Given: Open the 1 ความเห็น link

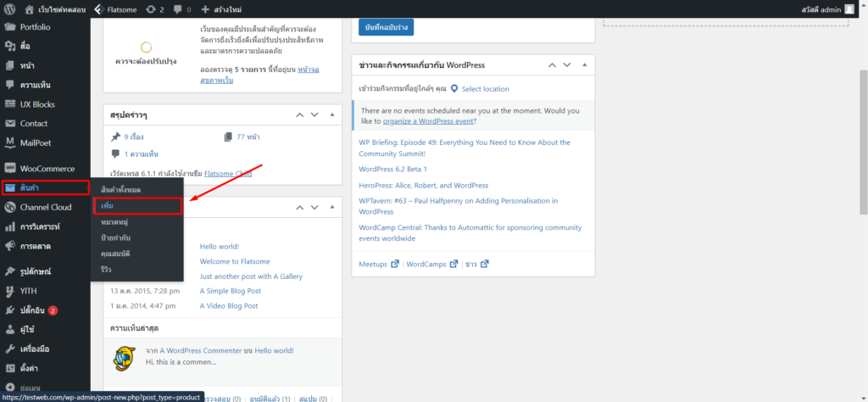Looking at the screenshot, I should pyautogui.click(x=141, y=154).
